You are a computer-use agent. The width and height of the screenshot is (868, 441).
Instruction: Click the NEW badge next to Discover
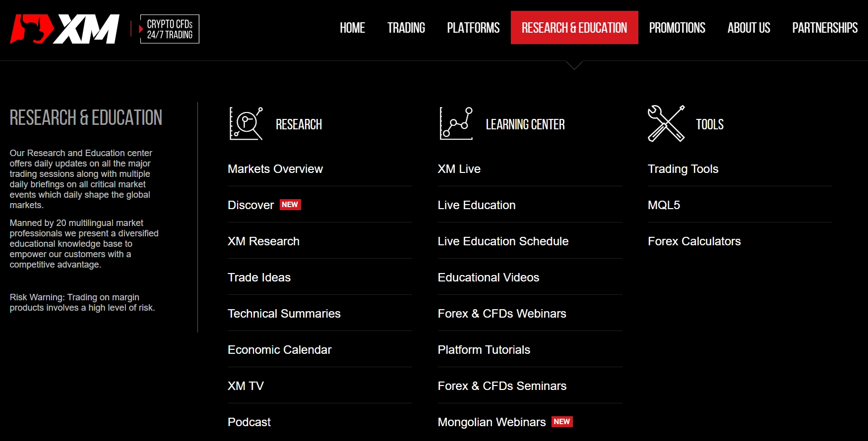(x=290, y=205)
